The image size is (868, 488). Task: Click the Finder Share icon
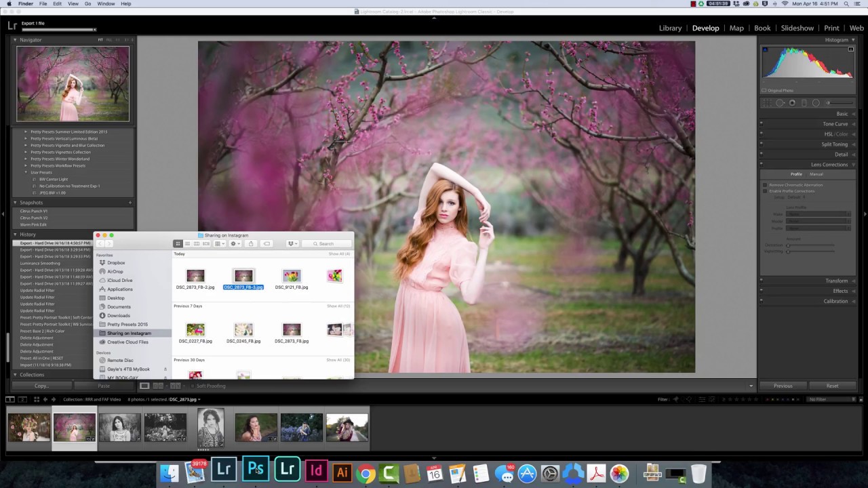[251, 244]
